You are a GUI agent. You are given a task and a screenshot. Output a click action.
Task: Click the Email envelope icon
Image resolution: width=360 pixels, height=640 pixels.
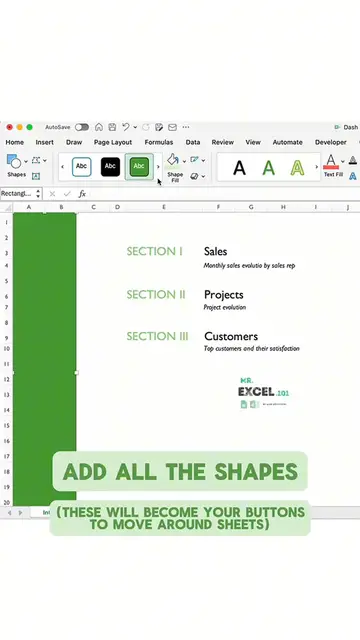coord(173,127)
